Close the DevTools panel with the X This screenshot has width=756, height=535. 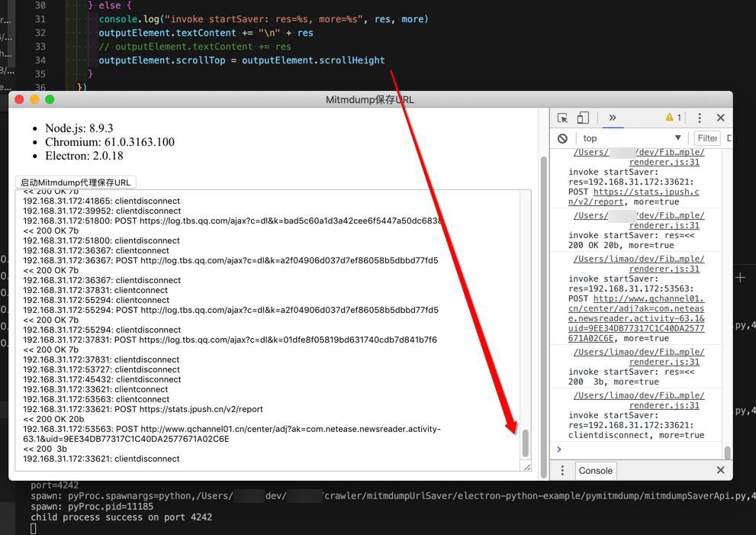click(x=721, y=118)
